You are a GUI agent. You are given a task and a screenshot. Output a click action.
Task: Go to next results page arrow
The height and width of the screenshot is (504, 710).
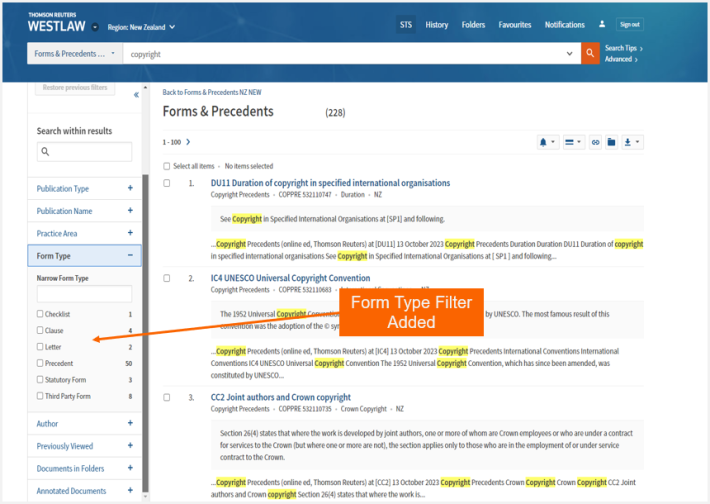[188, 142]
